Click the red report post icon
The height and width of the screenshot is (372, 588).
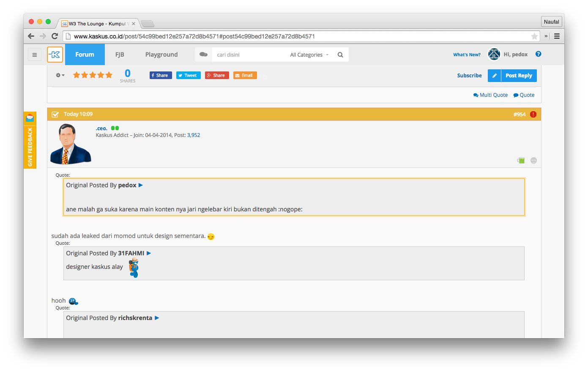[533, 114]
